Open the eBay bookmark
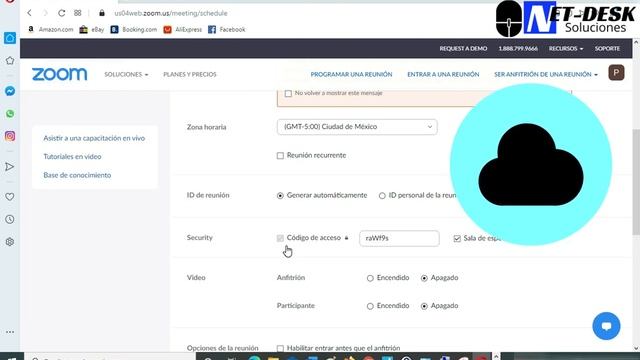This screenshot has height=360, width=640. (92, 29)
